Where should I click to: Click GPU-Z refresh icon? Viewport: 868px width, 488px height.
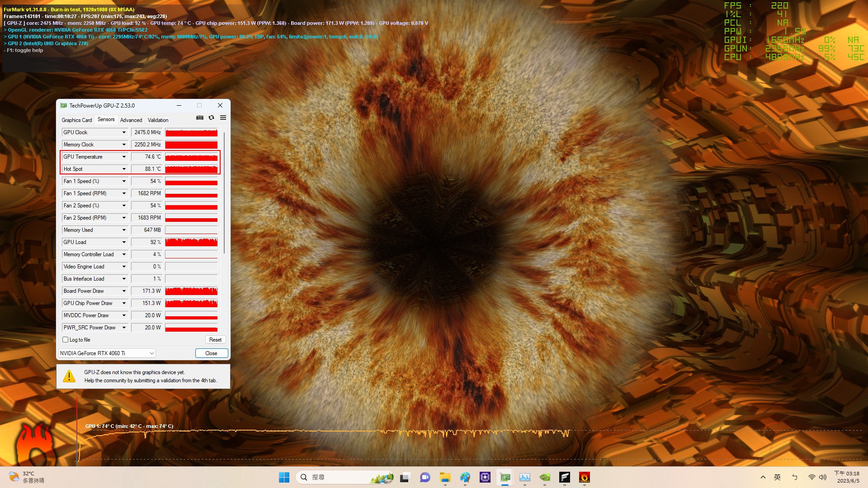211,117
